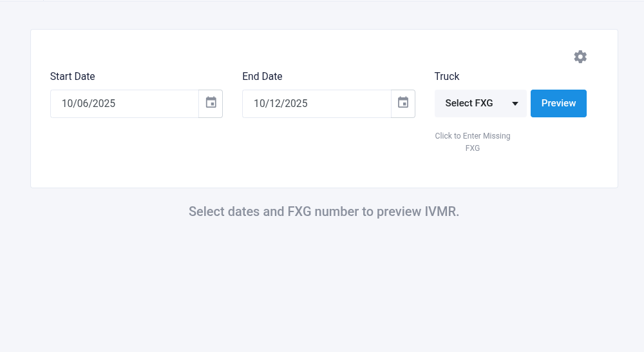Click the Start Date label
This screenshot has width=644, height=352.
(x=73, y=77)
